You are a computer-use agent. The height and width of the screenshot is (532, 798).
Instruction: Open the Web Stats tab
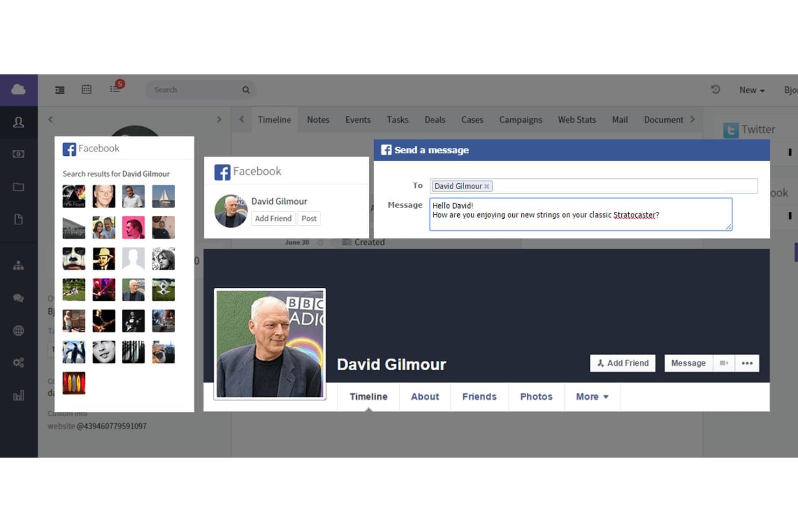tap(577, 120)
